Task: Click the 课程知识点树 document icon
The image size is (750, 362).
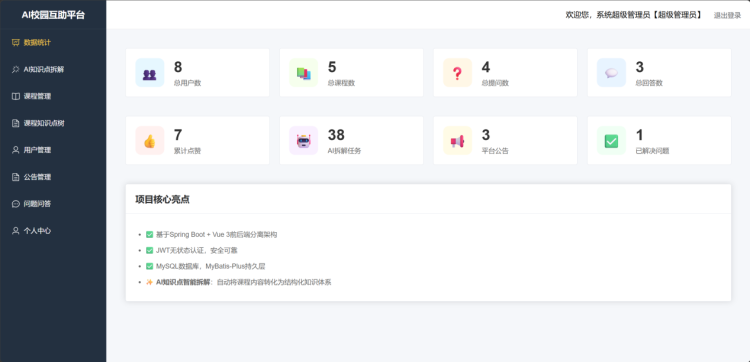Action: (15, 123)
